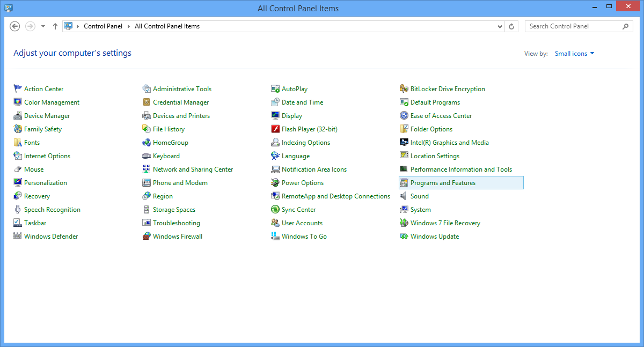Open Windows 7 File Recovery link

click(x=445, y=223)
